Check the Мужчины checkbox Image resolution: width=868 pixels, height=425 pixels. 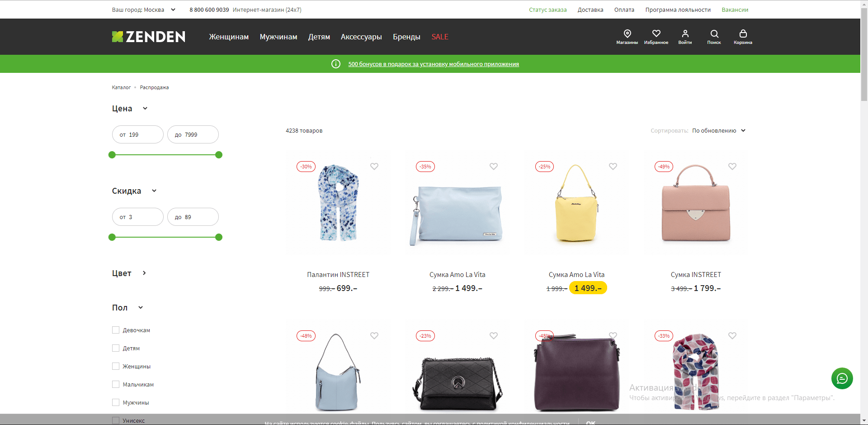coord(116,402)
